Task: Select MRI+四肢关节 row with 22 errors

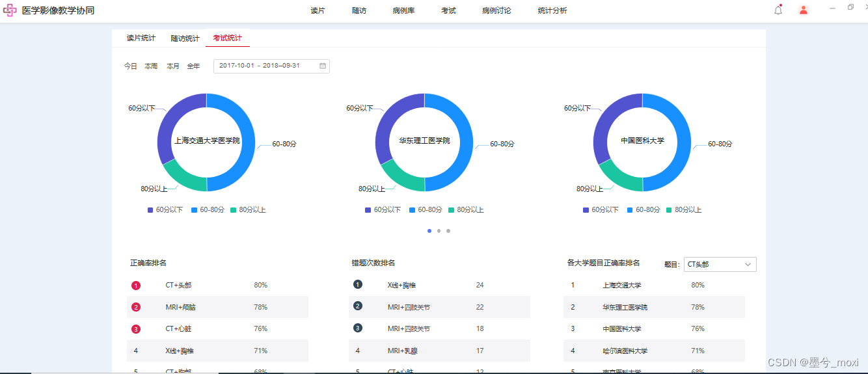Action: 439,307
